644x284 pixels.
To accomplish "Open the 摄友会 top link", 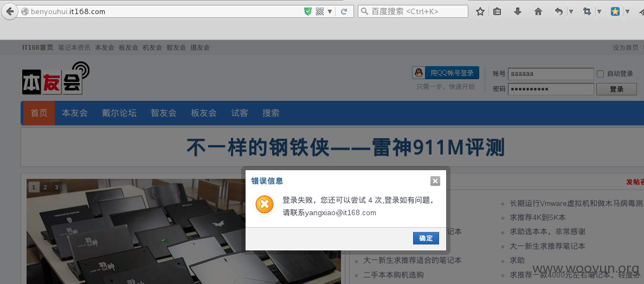I will pos(199,48).
